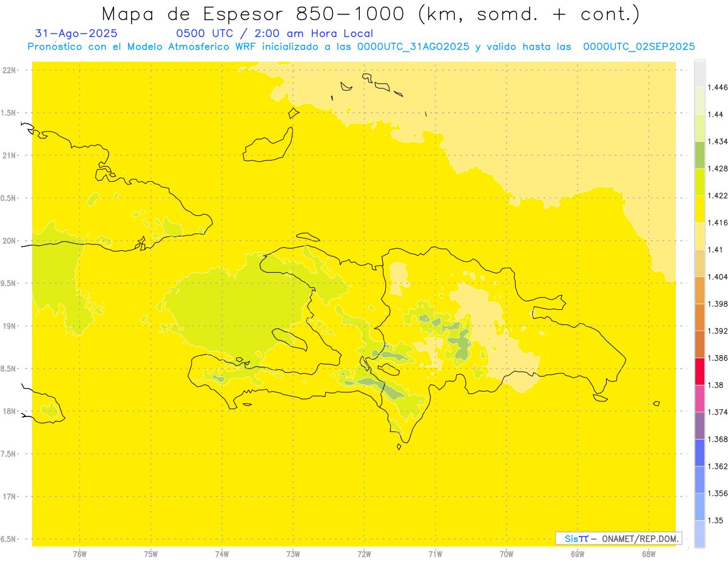This screenshot has width=728, height=562.
Task: Click the legend value 1.398
Action: [719, 304]
